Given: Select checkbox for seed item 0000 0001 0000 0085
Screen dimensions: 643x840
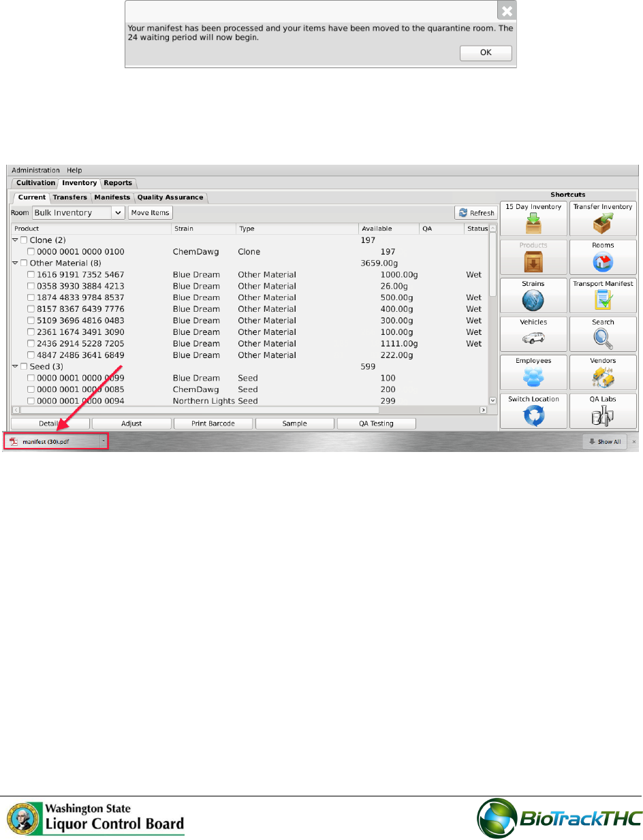Looking at the screenshot, I should point(31,390).
